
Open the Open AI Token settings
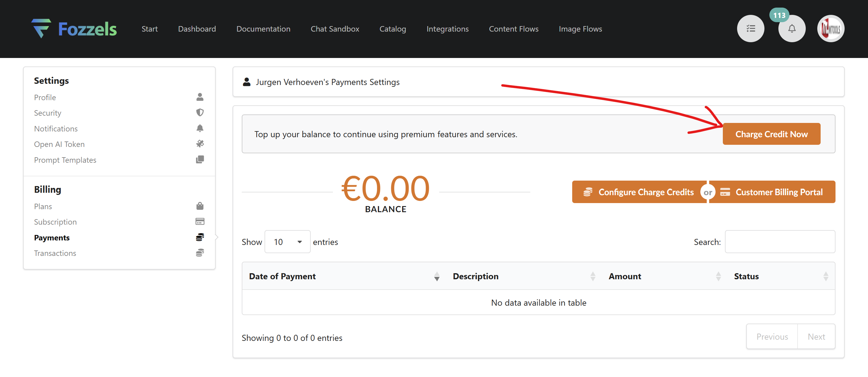(59, 144)
